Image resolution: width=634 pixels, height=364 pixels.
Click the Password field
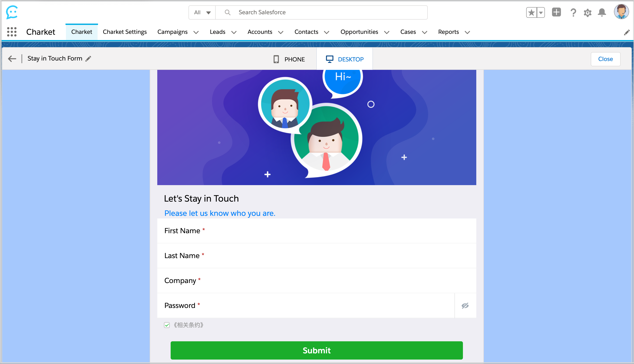pyautogui.click(x=306, y=305)
